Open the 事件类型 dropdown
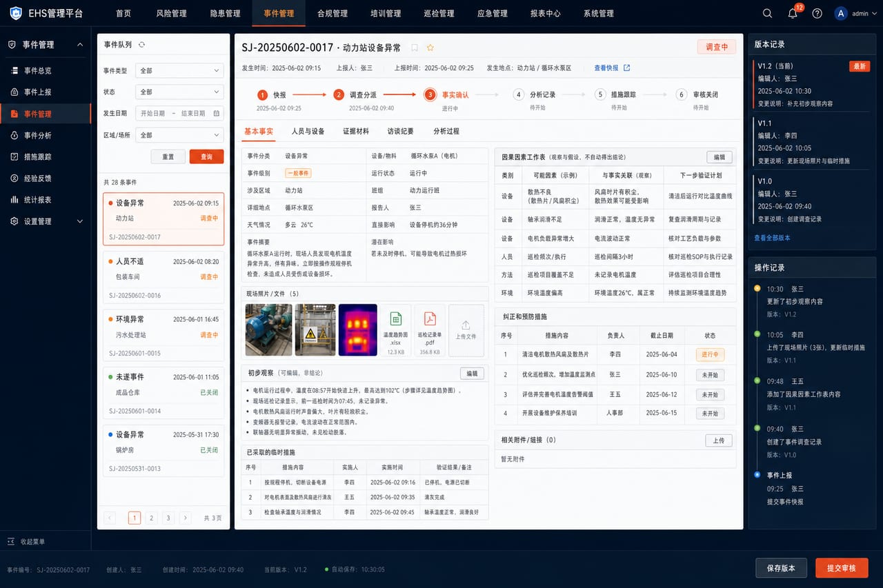 point(179,70)
